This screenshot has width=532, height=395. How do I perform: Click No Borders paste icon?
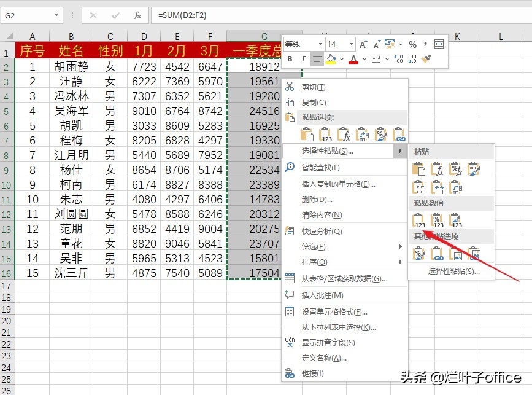tap(418, 187)
